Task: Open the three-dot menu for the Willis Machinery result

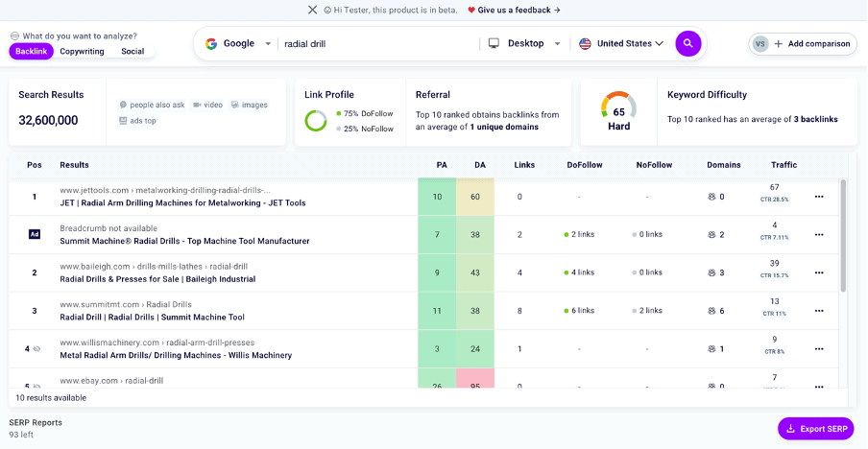Action: (819, 349)
